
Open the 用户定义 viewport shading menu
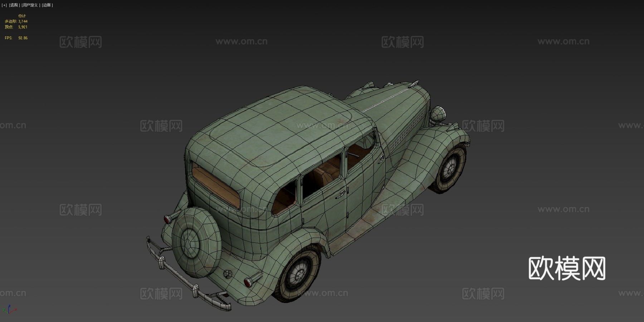pyautogui.click(x=30, y=5)
